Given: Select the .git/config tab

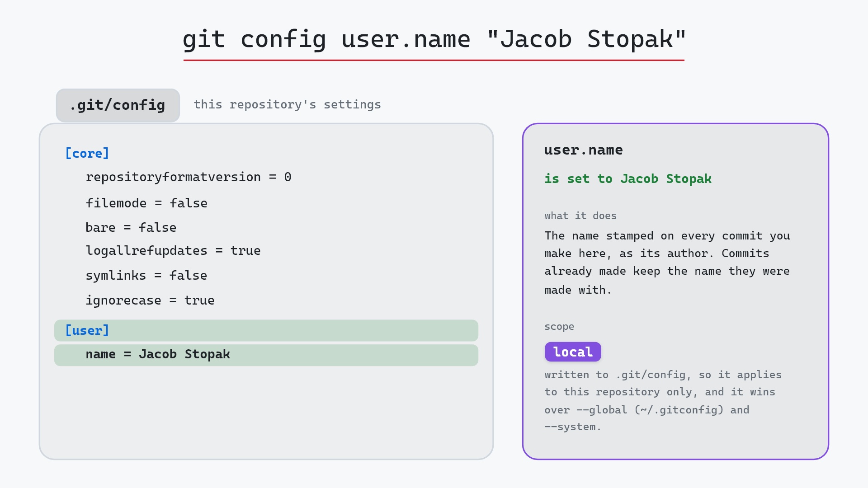Looking at the screenshot, I should click(118, 105).
